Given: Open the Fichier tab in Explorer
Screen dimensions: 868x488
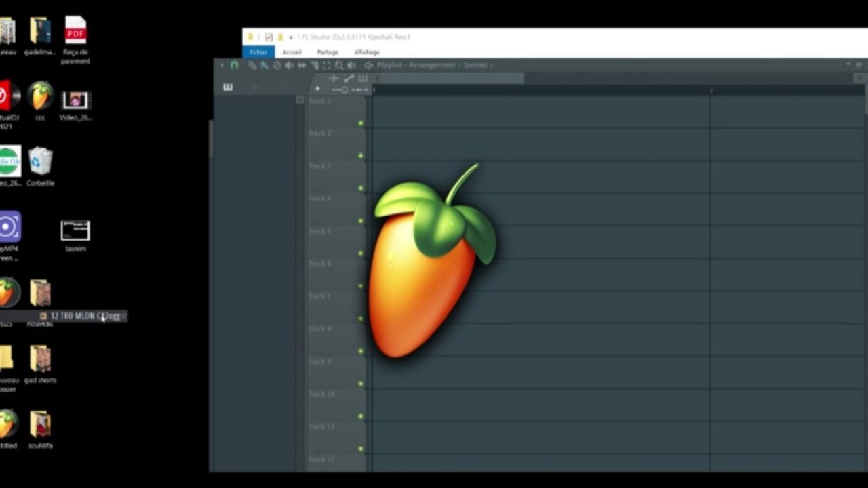Looking at the screenshot, I should (258, 52).
